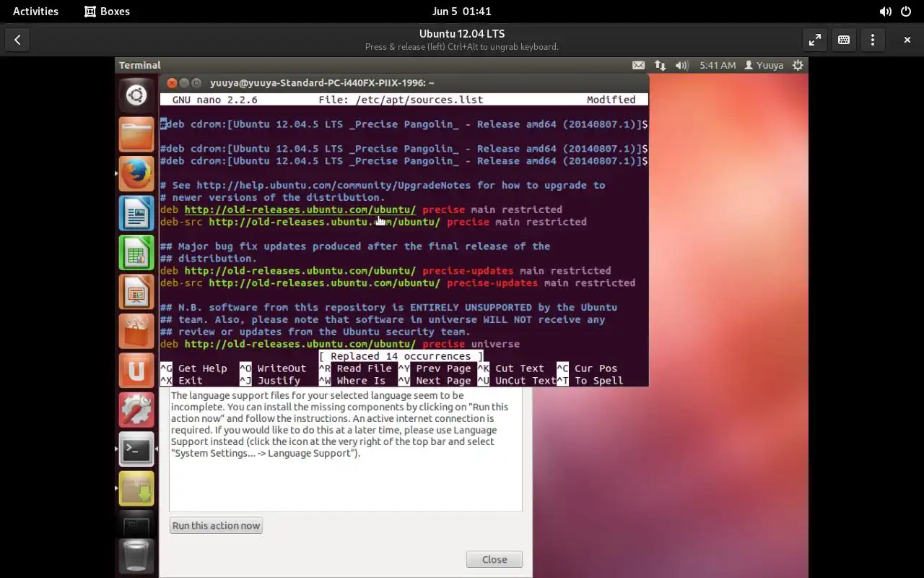
Task: Click the '^W Where Is' nano shortcut
Action: tap(352, 381)
